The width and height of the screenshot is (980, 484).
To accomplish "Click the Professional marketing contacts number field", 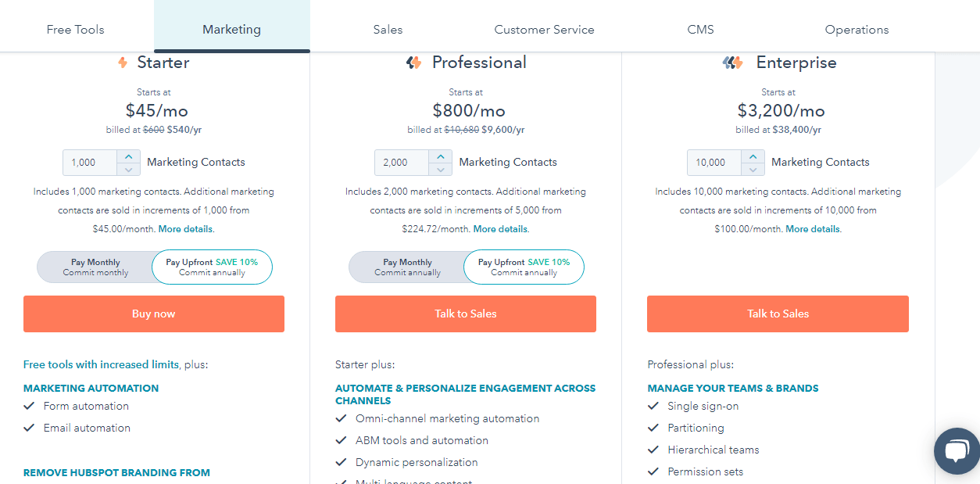I will click(x=402, y=163).
